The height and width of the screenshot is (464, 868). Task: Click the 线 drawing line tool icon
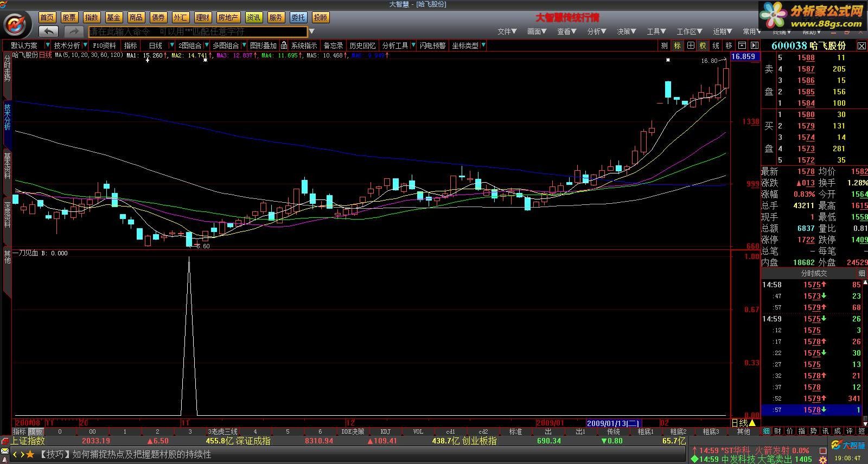[x=716, y=46]
